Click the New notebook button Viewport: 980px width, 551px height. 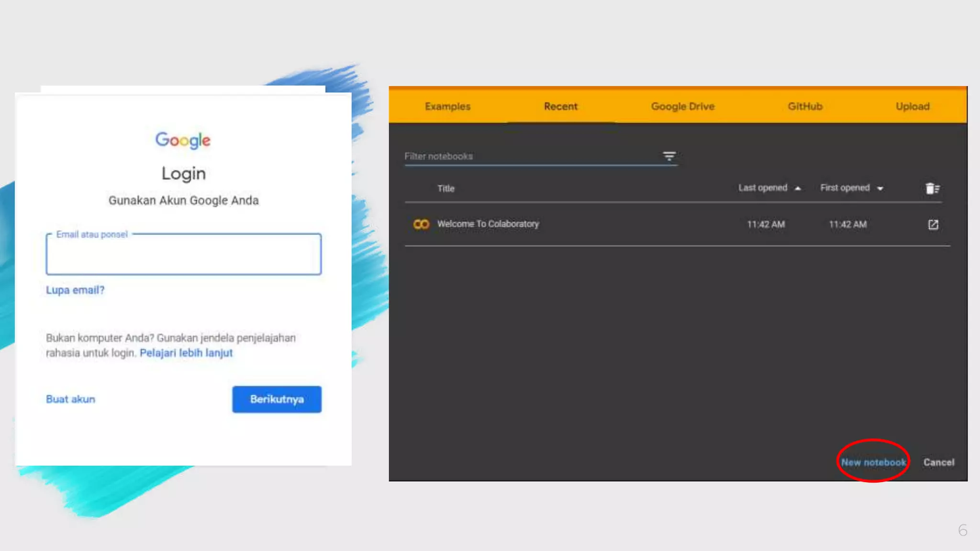(873, 462)
